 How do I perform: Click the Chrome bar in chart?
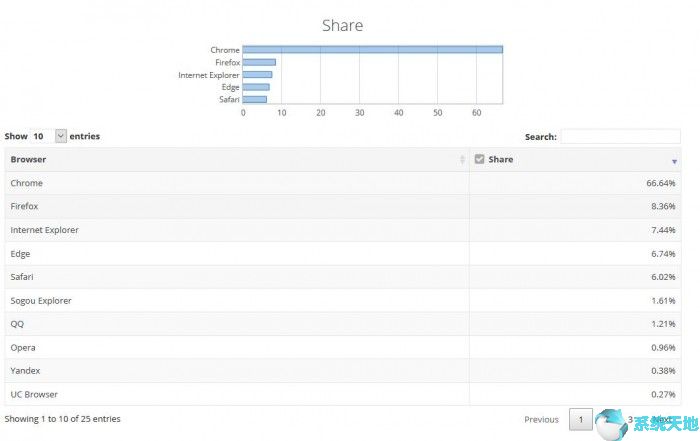[x=372, y=49]
